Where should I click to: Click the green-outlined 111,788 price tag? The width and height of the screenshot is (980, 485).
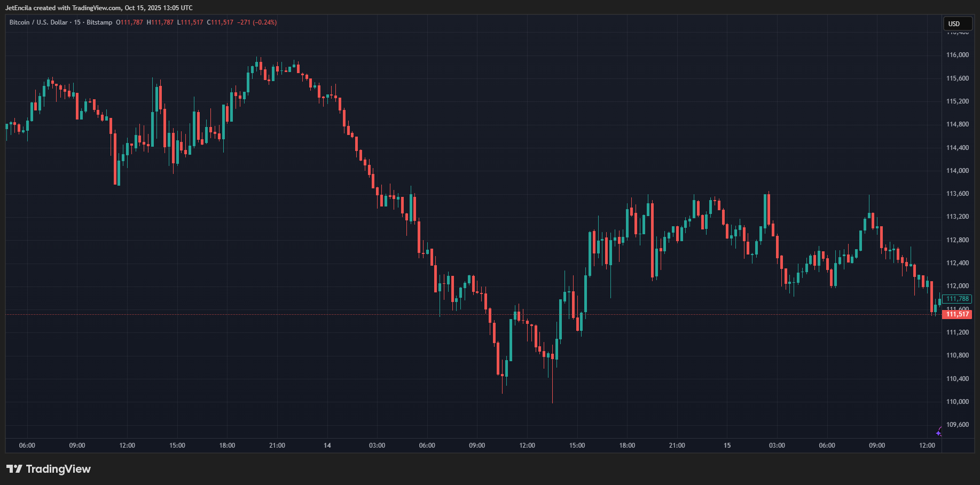click(958, 299)
